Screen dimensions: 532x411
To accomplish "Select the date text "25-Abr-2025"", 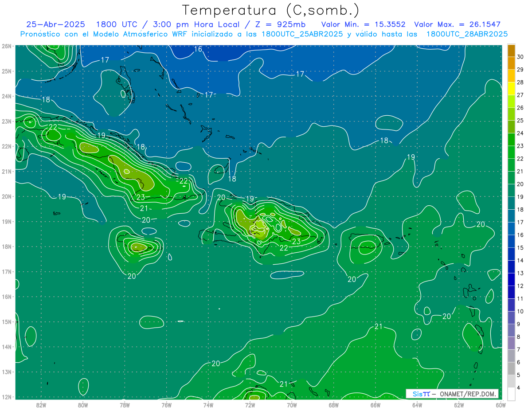I will 55,24.
